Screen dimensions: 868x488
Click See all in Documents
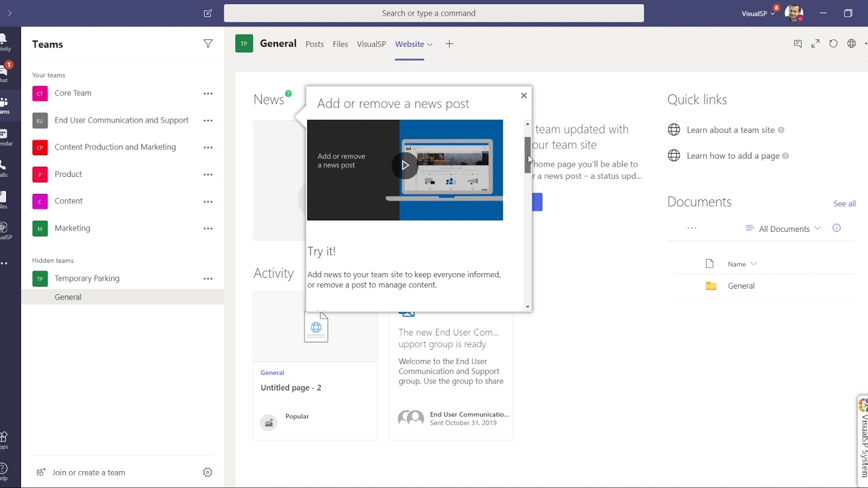coord(844,204)
